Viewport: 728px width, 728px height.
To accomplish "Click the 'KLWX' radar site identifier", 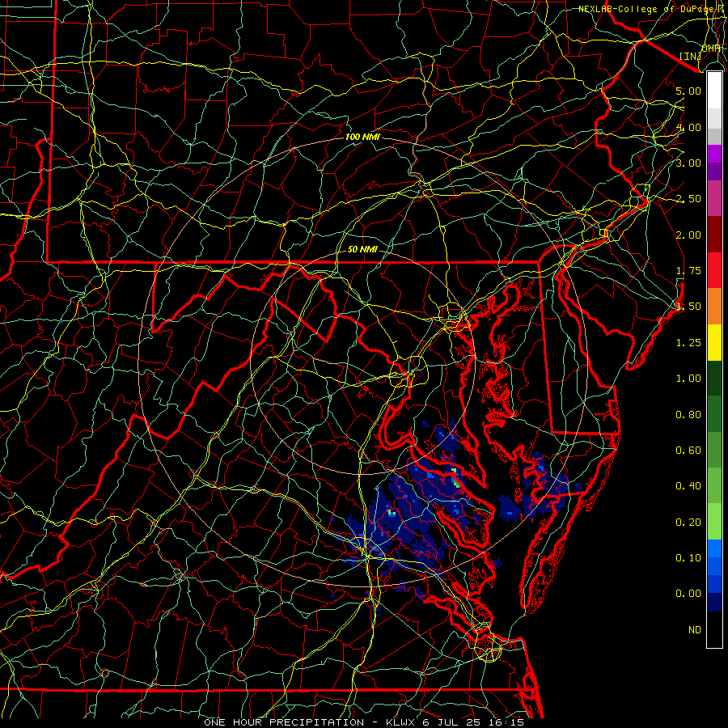I will tap(402, 722).
